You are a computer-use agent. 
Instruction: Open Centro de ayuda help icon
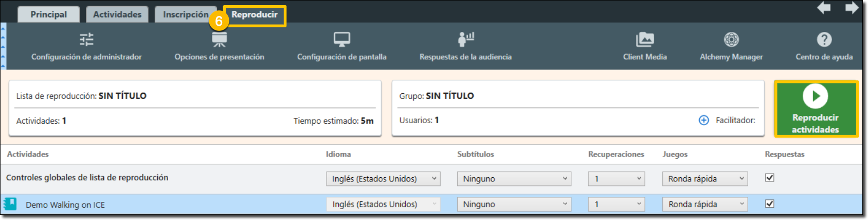pyautogui.click(x=824, y=40)
